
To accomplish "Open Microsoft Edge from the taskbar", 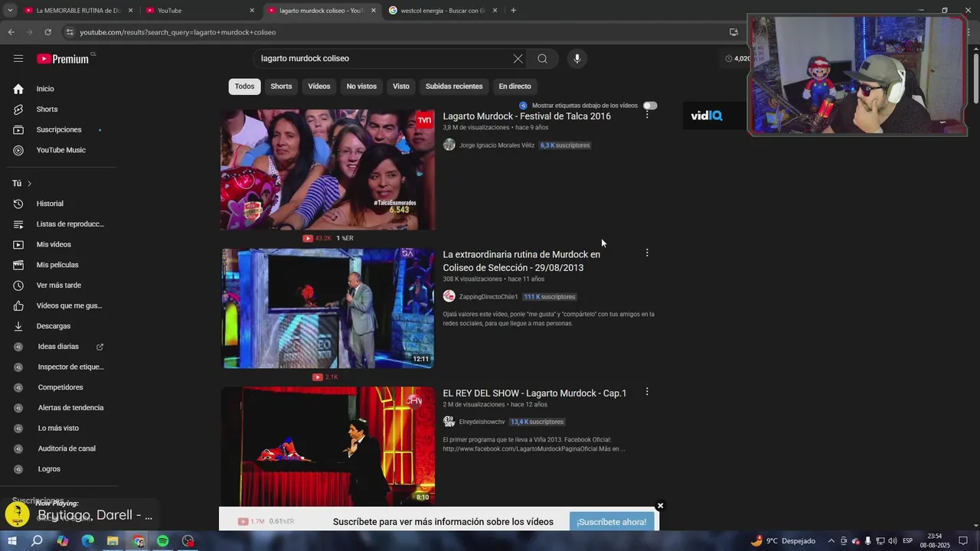I will (x=88, y=541).
